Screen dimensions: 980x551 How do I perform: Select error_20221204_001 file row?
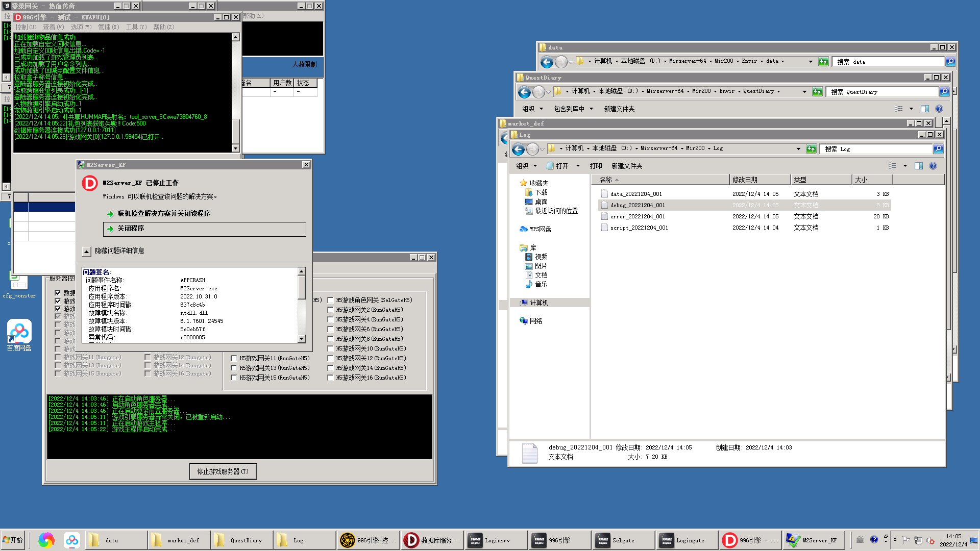[745, 216]
